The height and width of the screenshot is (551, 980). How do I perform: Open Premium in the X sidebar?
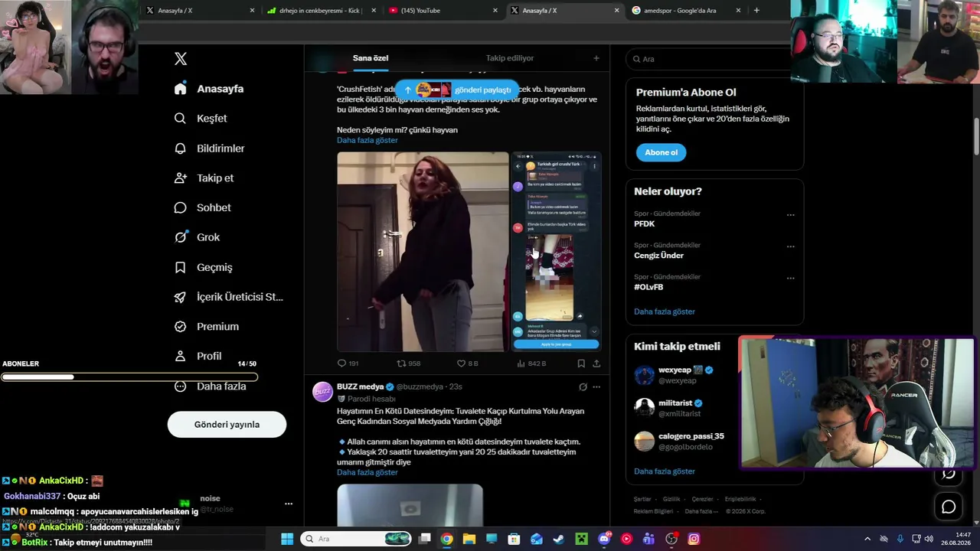click(x=206, y=327)
